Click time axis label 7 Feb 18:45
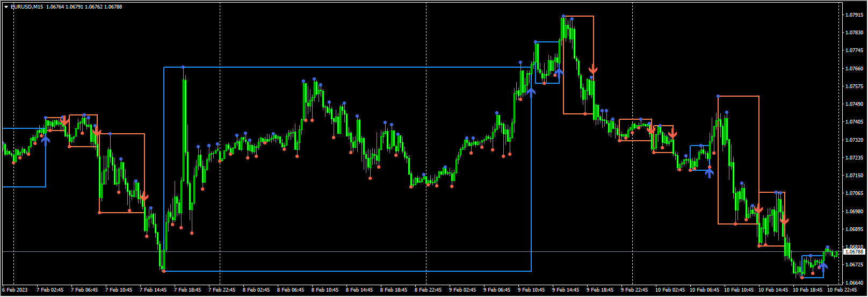 click(x=187, y=290)
